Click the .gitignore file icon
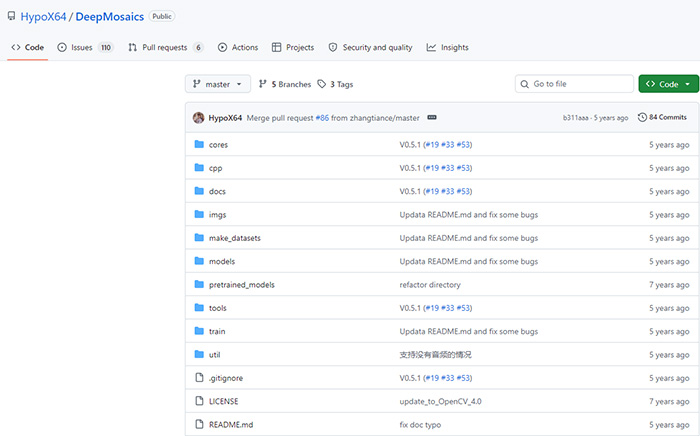The height and width of the screenshot is (436, 700). coord(200,378)
